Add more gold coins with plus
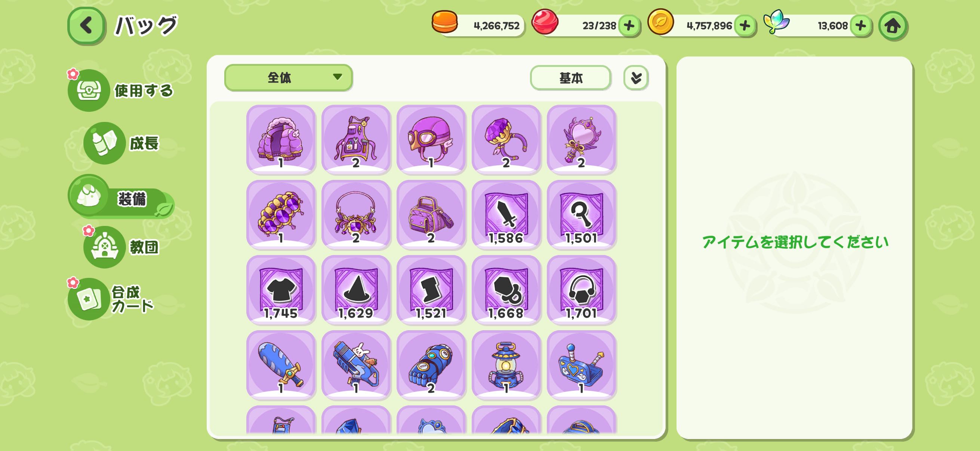 (745, 26)
